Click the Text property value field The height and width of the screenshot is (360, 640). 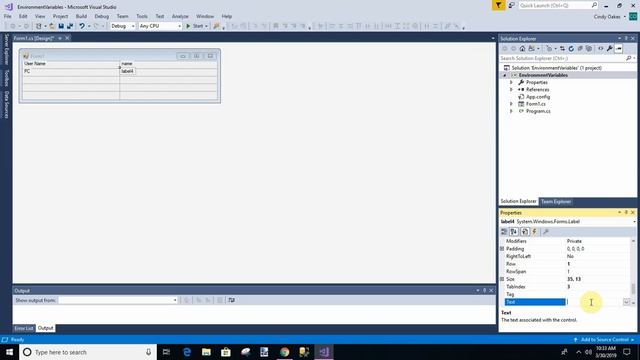[x=594, y=302]
